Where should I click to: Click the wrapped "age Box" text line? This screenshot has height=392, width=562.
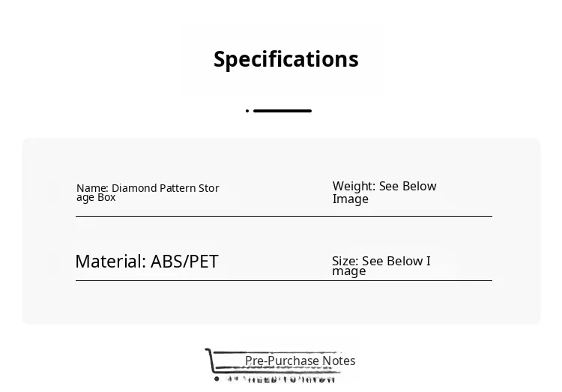pyautogui.click(x=96, y=198)
